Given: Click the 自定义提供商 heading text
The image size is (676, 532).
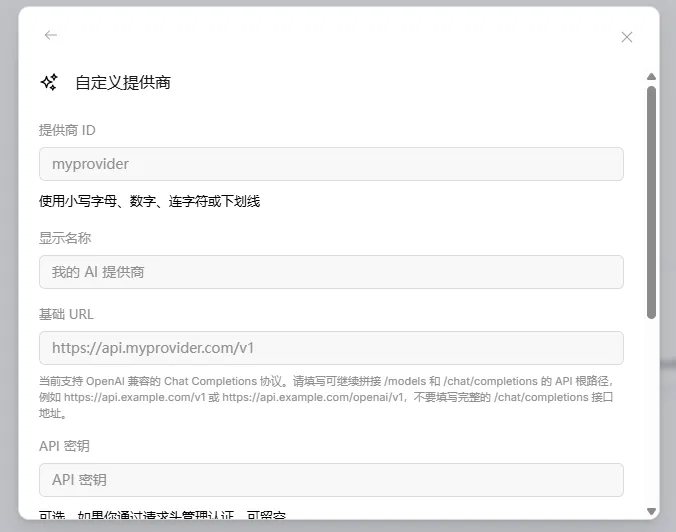Looking at the screenshot, I should click(123, 82).
